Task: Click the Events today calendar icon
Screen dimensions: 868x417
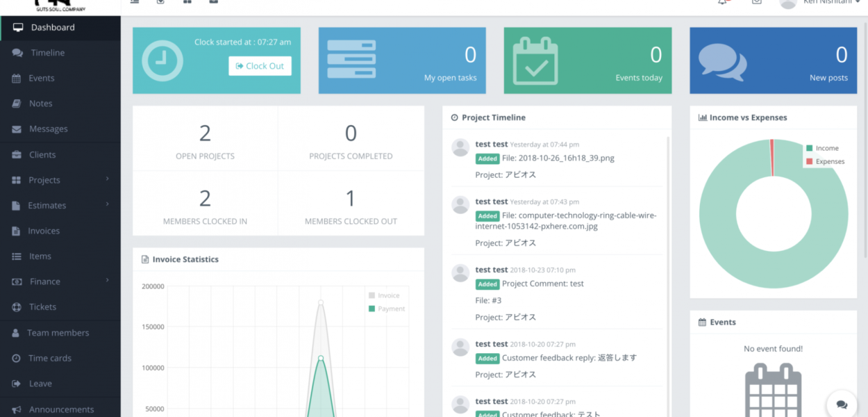Action: pyautogui.click(x=535, y=60)
